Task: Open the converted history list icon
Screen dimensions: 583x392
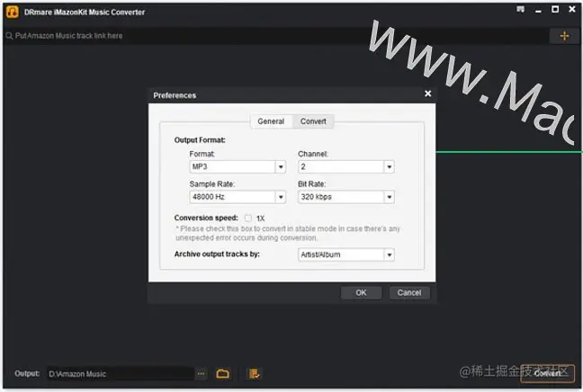Action: pos(255,373)
